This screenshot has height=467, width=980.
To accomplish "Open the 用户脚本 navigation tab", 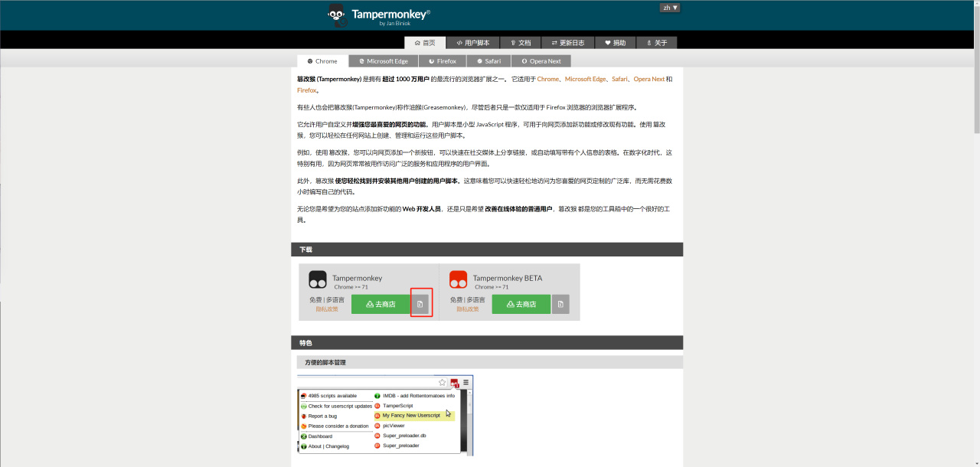I will [472, 43].
